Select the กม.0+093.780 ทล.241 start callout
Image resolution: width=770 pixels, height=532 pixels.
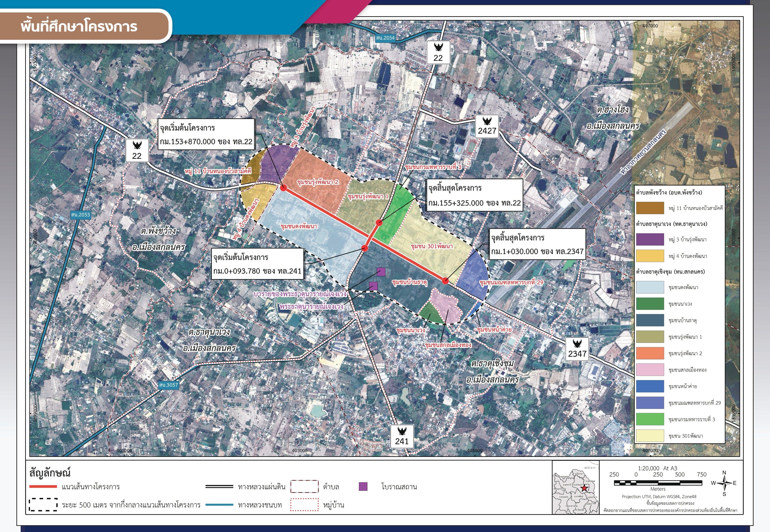pyautogui.click(x=257, y=264)
